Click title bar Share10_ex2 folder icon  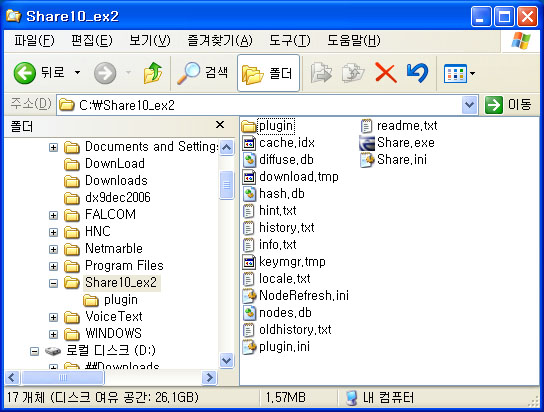point(14,16)
